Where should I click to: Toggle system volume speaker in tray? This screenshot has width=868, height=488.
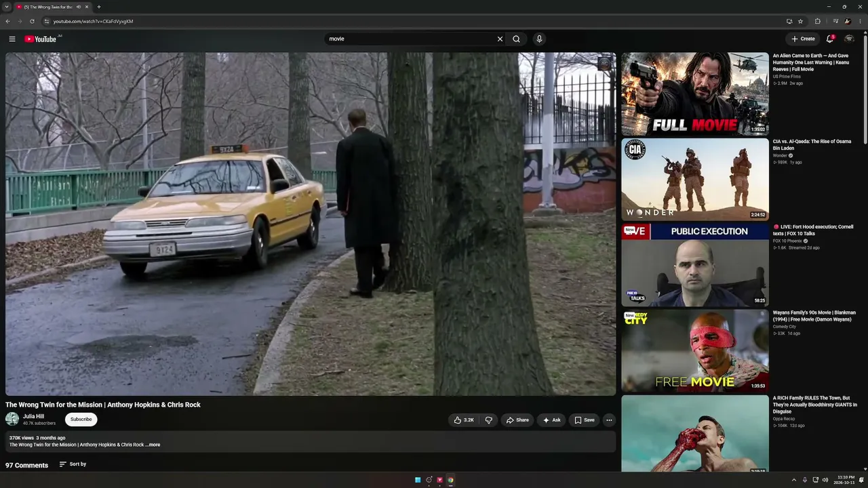825,480
